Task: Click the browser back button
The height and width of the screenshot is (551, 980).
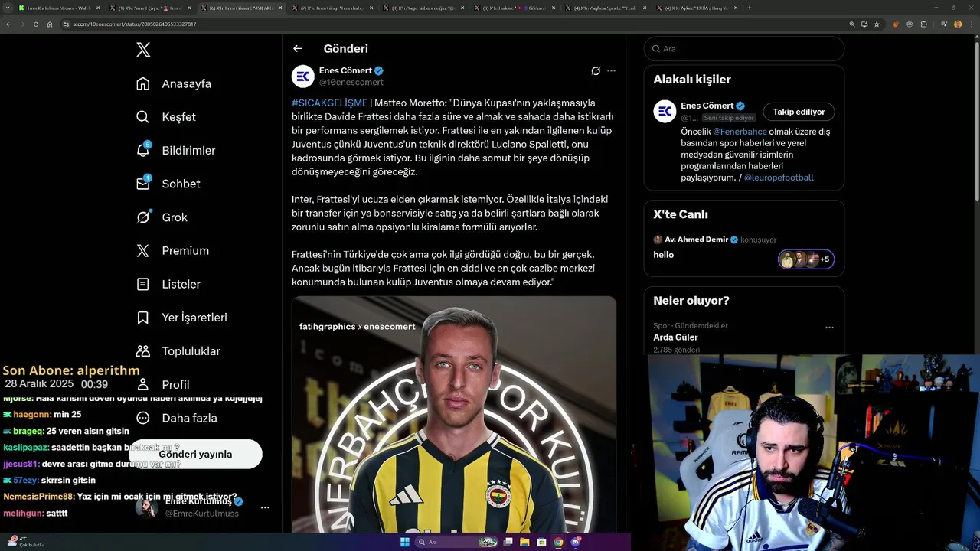Action: coord(8,24)
